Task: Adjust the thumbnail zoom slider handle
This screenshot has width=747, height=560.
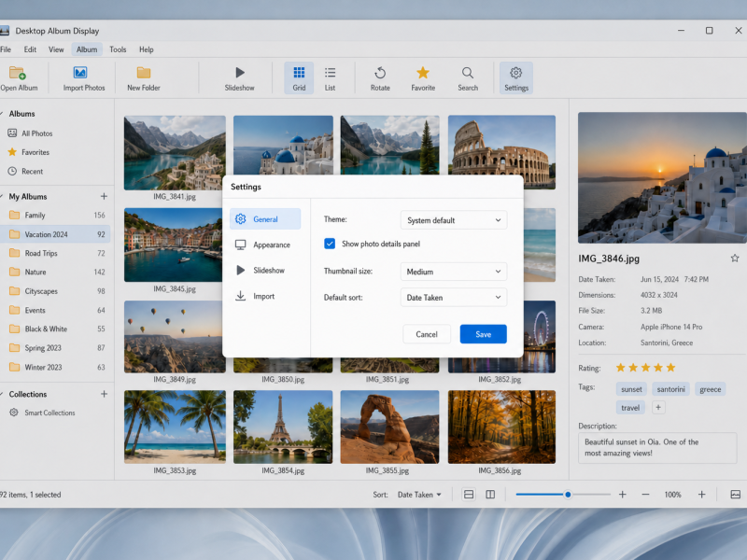Action: coord(568,495)
